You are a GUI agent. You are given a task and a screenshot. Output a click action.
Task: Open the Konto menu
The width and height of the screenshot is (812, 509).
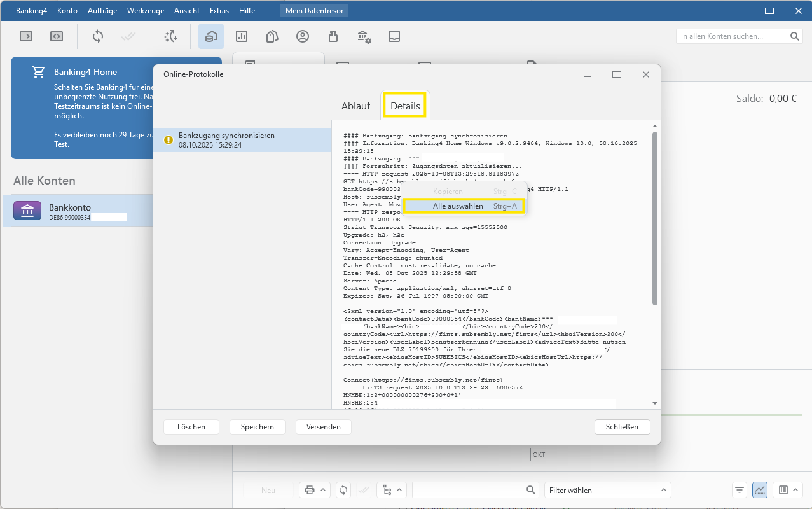coord(67,11)
